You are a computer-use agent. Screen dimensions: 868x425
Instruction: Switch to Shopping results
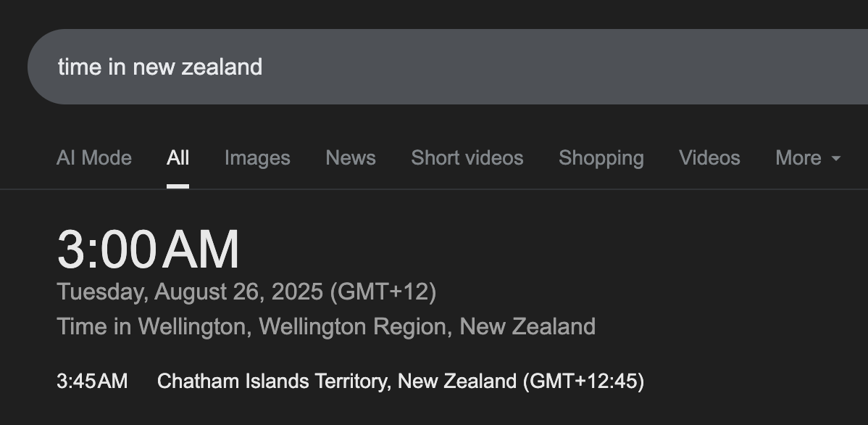pyautogui.click(x=601, y=158)
